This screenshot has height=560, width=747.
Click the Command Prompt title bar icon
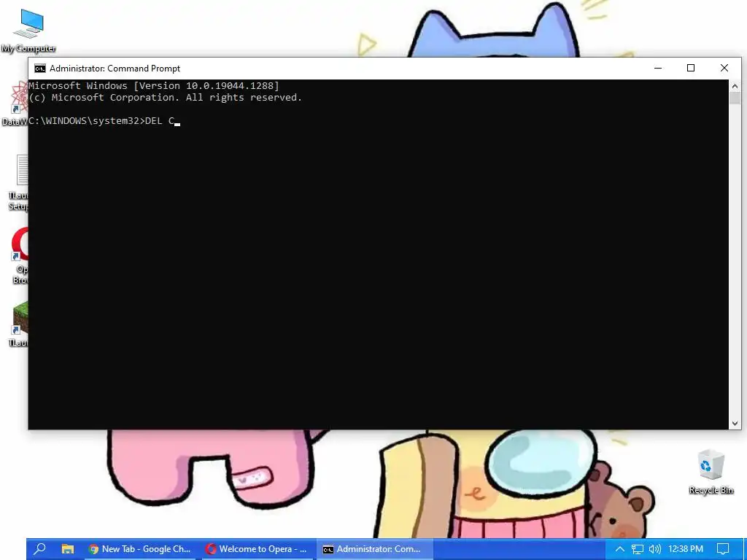40,69
